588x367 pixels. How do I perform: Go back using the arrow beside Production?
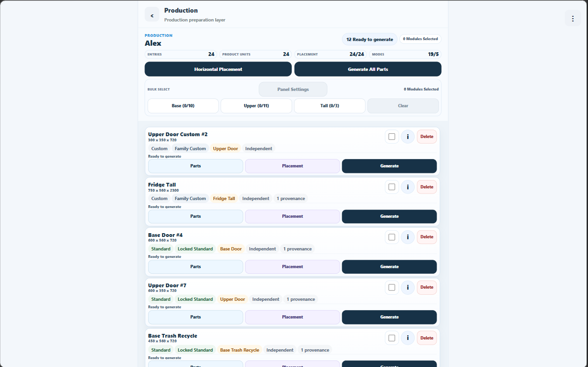(x=152, y=14)
